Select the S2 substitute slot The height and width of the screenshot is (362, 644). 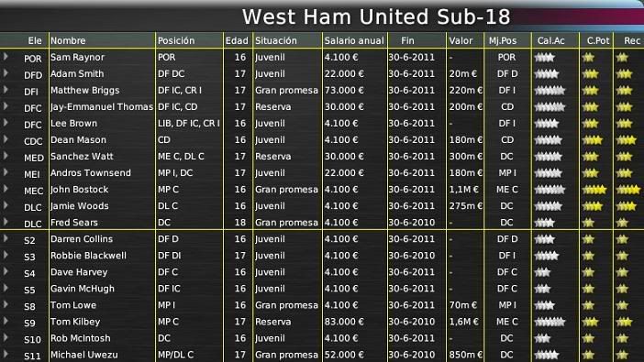click(29, 240)
